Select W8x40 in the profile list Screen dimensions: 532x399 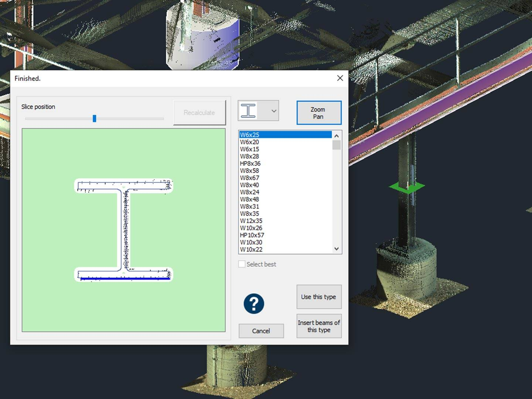(x=286, y=185)
